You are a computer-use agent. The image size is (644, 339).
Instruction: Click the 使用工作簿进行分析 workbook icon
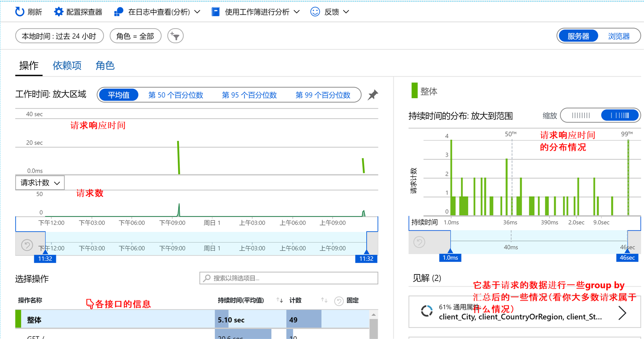click(x=215, y=12)
